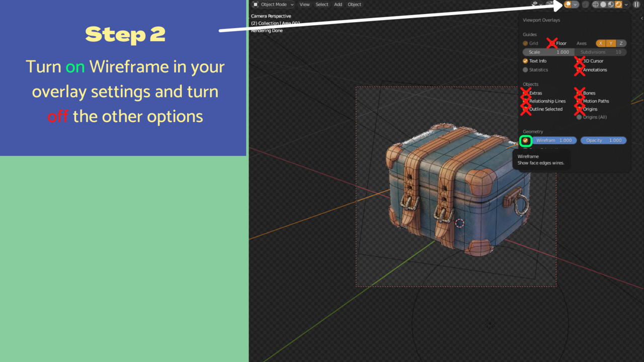Click the Subdivisions 10 field
Screen dimensions: 644x362
601,52
